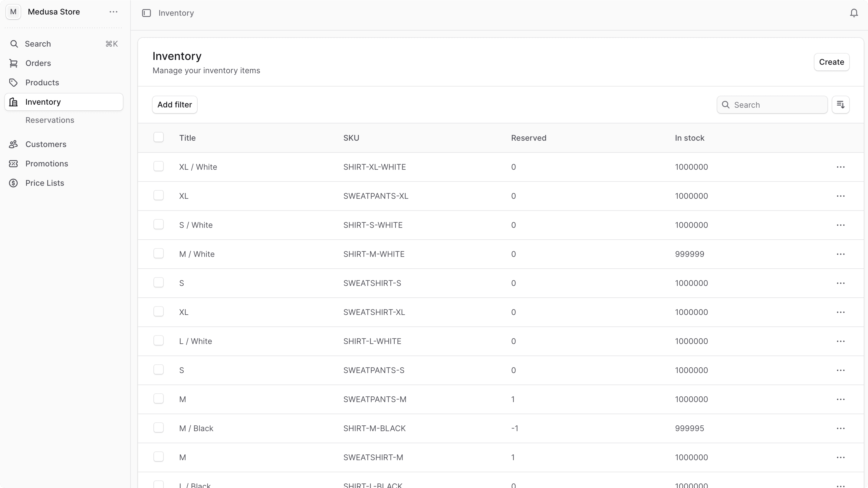The height and width of the screenshot is (488, 868).
Task: Open actions menu for SWEATSHIRT-S row
Action: point(841,283)
